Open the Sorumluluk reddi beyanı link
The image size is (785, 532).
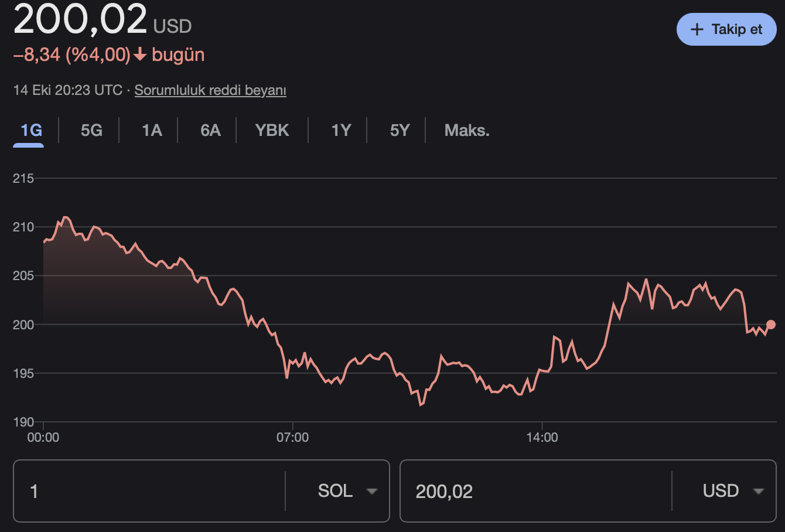click(x=210, y=90)
